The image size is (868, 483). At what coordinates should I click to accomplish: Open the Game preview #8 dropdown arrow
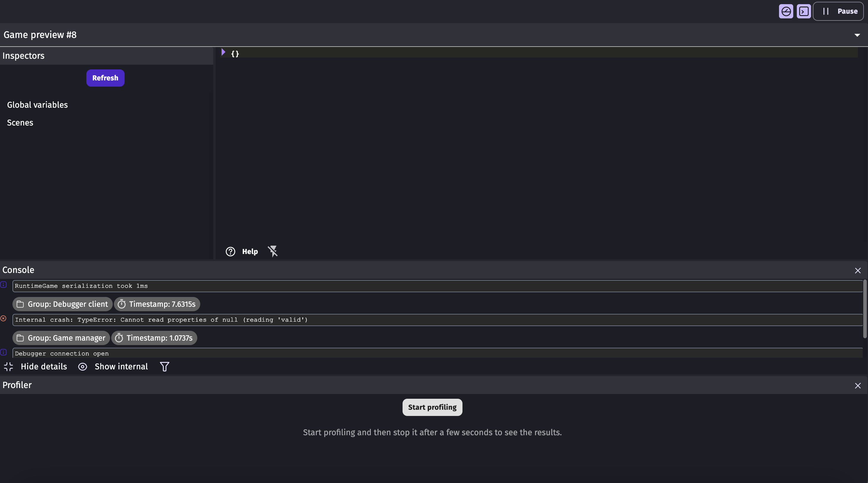coord(857,35)
